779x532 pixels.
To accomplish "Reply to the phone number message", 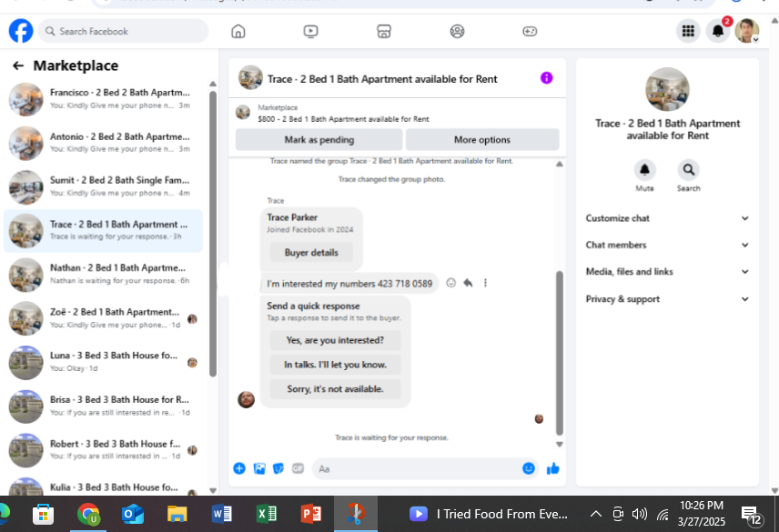I will coord(468,283).
